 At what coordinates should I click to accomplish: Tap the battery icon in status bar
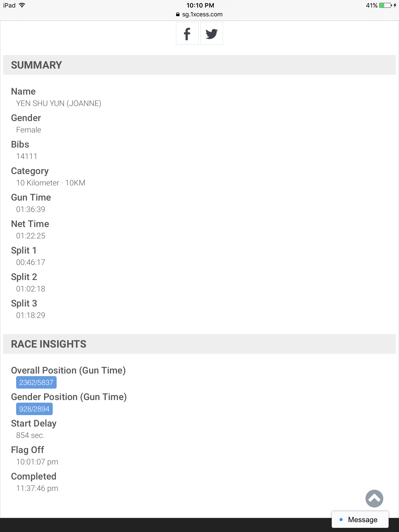click(385, 5)
